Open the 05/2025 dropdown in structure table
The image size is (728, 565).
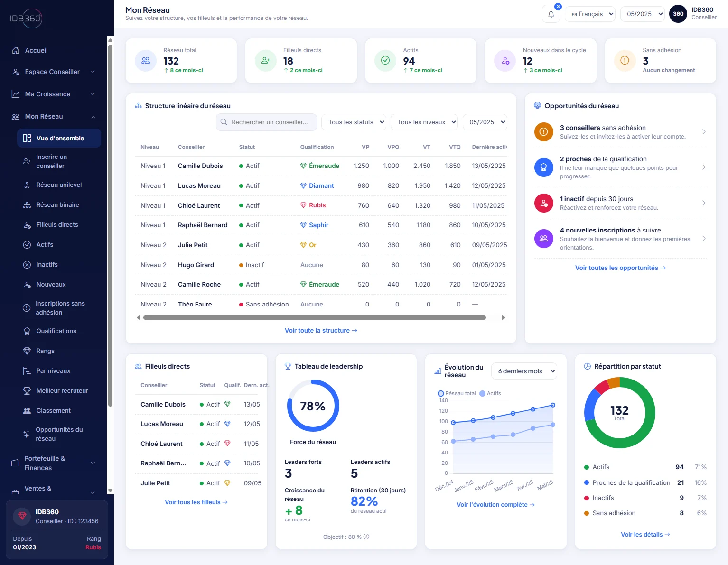coord(485,122)
